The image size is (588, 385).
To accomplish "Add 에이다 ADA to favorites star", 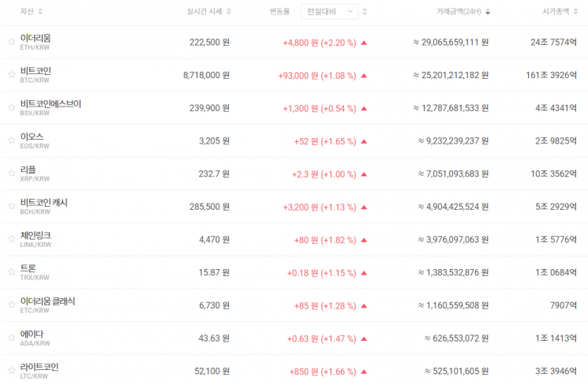I will point(12,338).
